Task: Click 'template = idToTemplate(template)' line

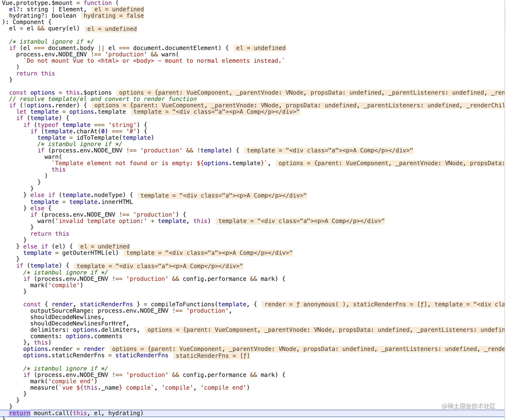Action: coord(96,137)
